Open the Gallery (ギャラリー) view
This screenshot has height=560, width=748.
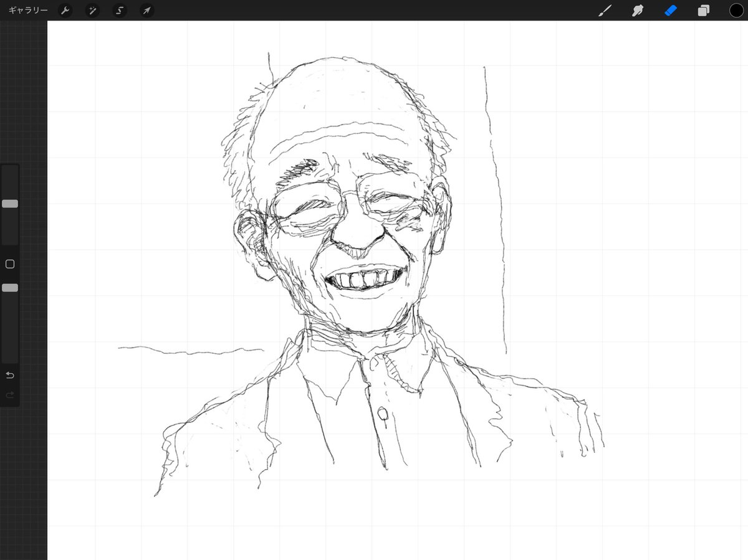(x=28, y=11)
